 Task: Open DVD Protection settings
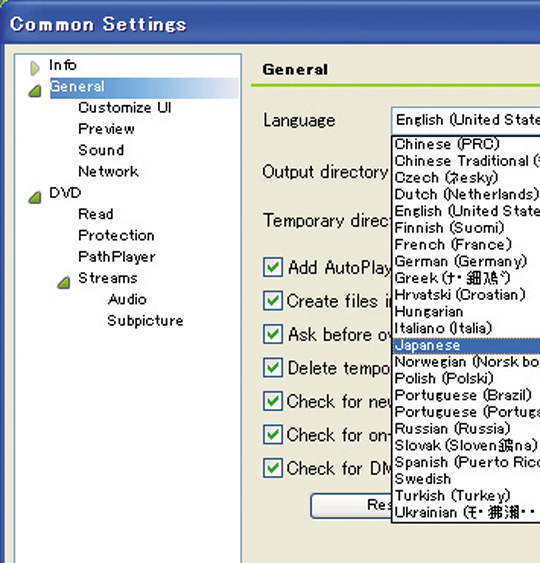point(116,235)
